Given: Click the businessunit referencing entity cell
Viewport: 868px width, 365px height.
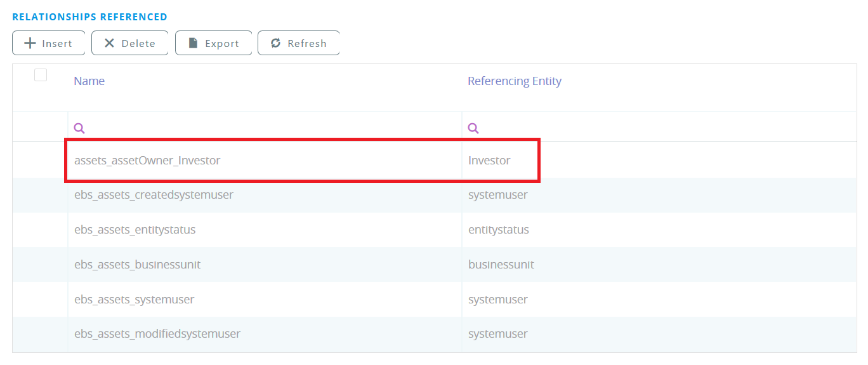Looking at the screenshot, I should tap(501, 265).
